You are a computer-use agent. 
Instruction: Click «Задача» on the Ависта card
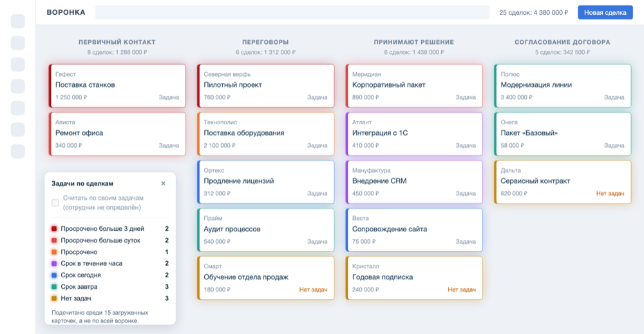click(x=169, y=146)
